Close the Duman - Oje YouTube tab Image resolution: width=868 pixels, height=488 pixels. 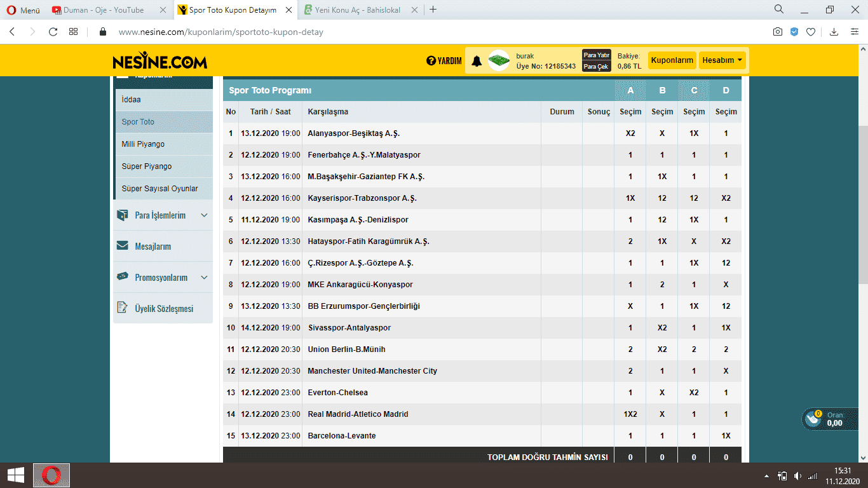tap(163, 10)
